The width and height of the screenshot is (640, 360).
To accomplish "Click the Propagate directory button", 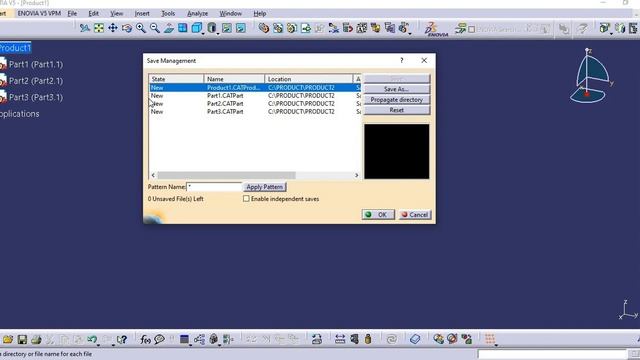I will (396, 100).
